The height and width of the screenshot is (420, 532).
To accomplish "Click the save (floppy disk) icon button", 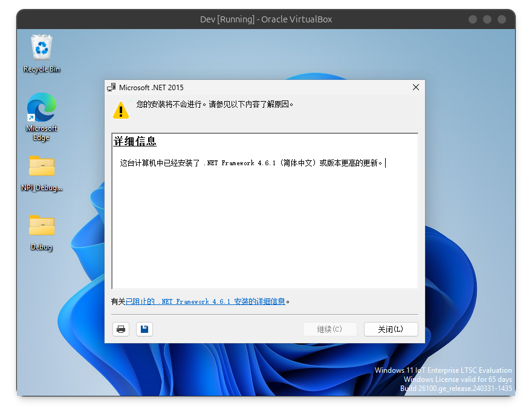I will [x=144, y=329].
